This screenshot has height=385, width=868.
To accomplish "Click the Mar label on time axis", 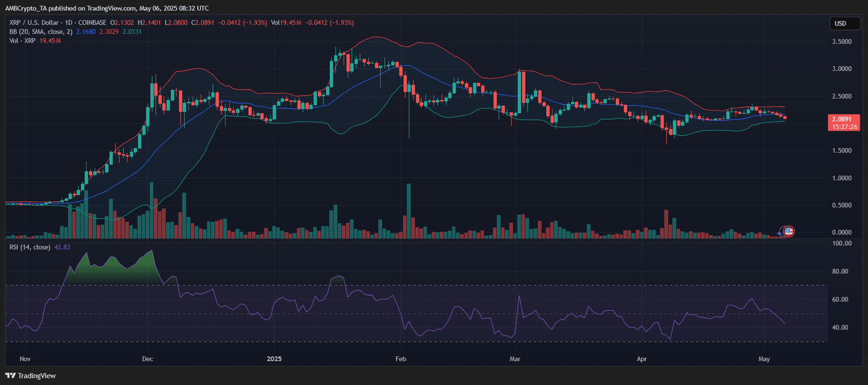I will click(515, 359).
